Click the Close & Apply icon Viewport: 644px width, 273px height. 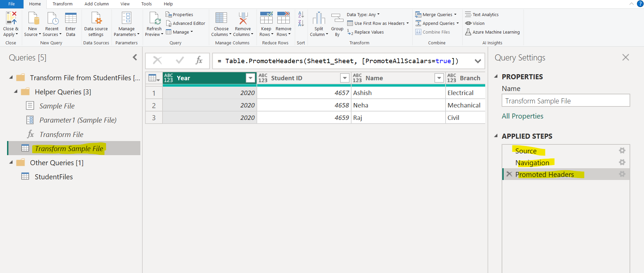coord(11,18)
